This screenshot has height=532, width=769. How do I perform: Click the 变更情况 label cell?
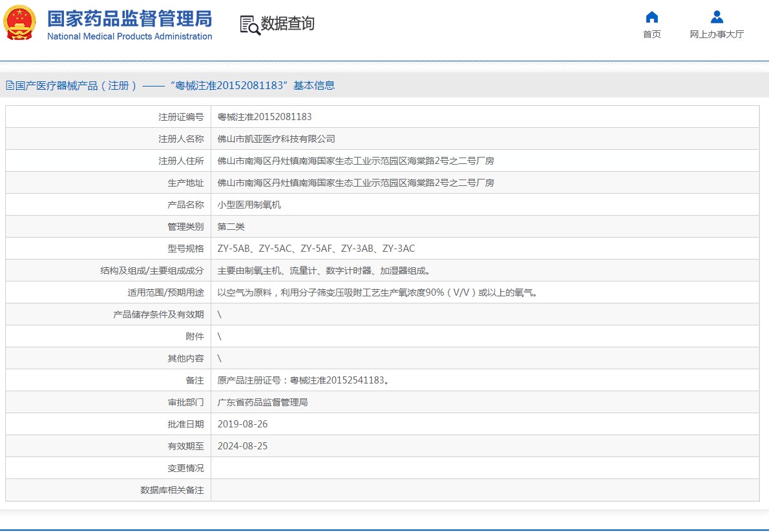[108, 468]
